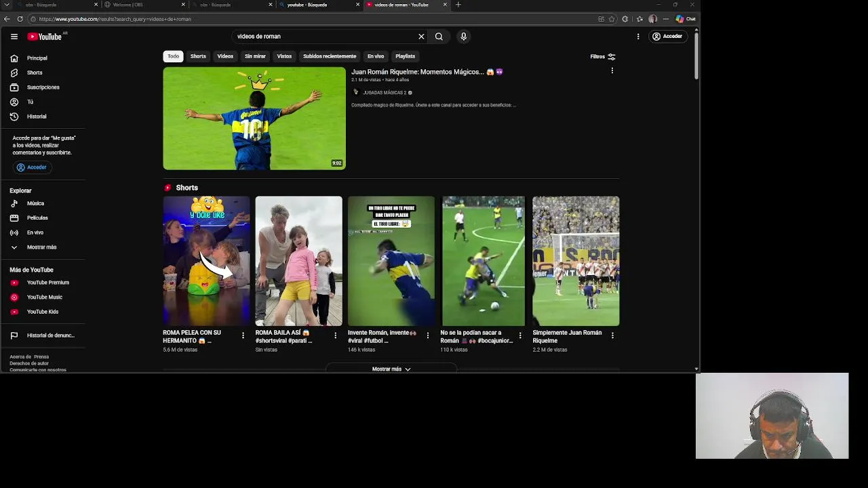This screenshot has height=488, width=868.
Task: Expand Mostrar más in the sidebar
Action: [42, 247]
